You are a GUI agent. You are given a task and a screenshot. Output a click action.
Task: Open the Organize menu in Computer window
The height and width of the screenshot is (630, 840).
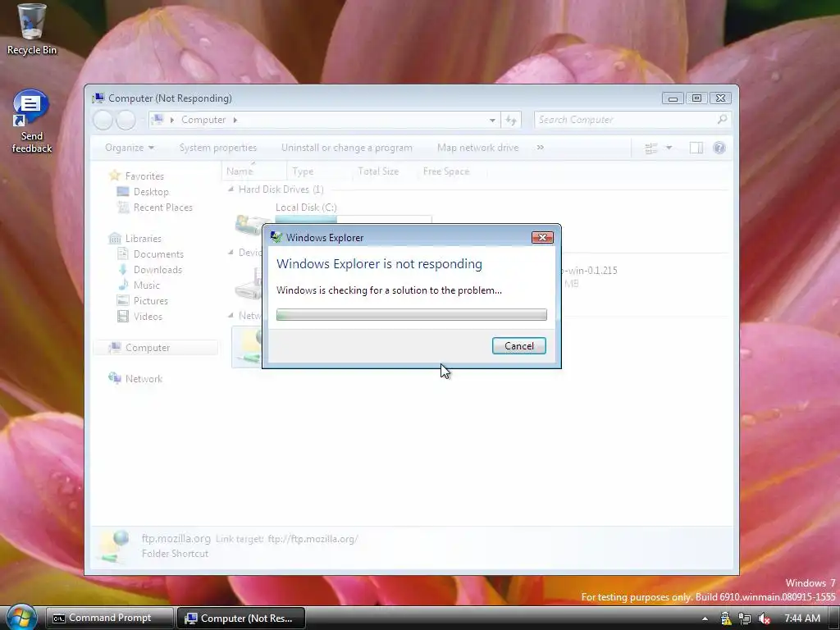click(130, 148)
